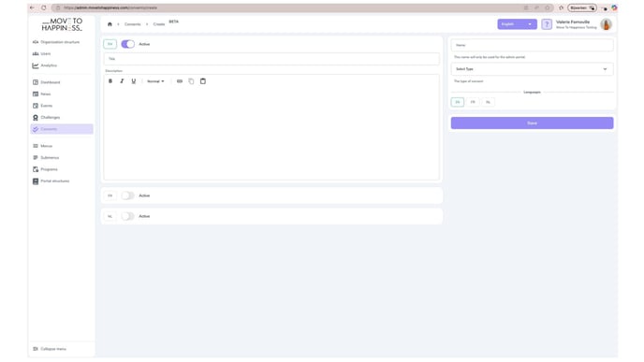Click the Bijwerken update button in browser

(x=582, y=7)
